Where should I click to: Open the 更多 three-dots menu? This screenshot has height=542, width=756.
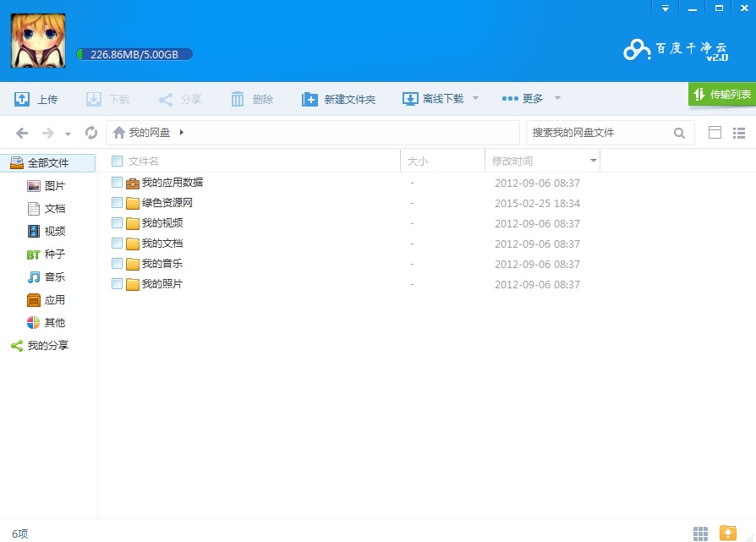[510, 98]
